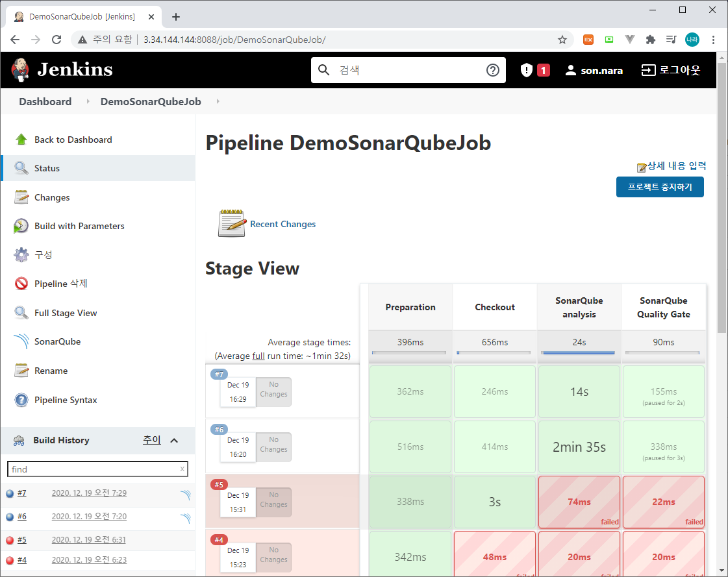Click the son.nara user icon
The image size is (728, 577).
571,70
